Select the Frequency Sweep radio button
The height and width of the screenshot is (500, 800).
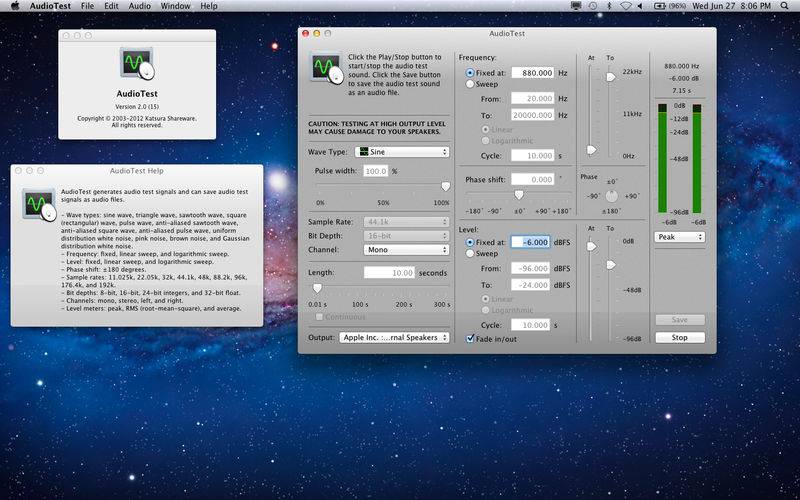tap(470, 84)
